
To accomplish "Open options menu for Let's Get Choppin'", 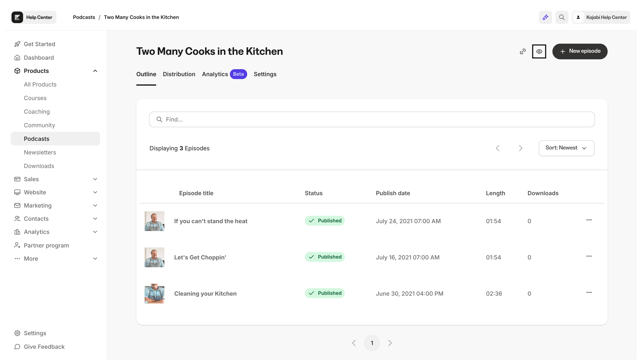I will (x=589, y=256).
